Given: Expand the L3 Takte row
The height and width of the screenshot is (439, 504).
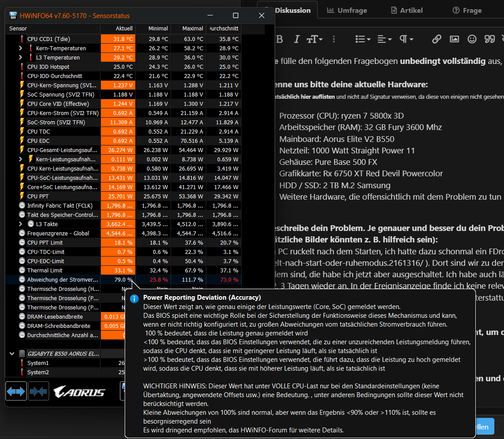Looking at the screenshot, I should (x=21, y=224).
